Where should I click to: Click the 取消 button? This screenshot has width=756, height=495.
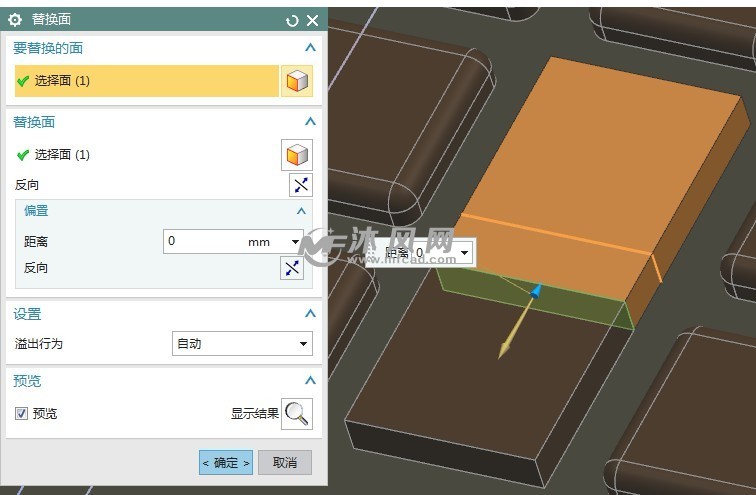[285, 463]
